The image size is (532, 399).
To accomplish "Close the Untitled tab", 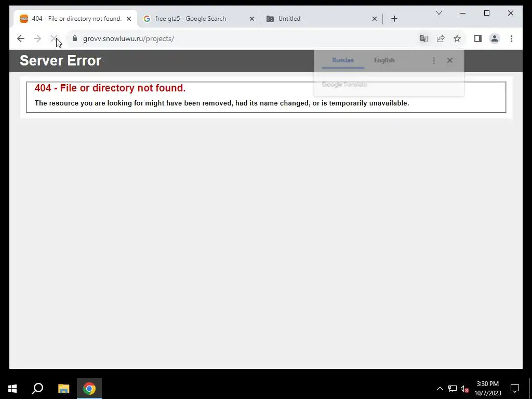I will pos(375,19).
